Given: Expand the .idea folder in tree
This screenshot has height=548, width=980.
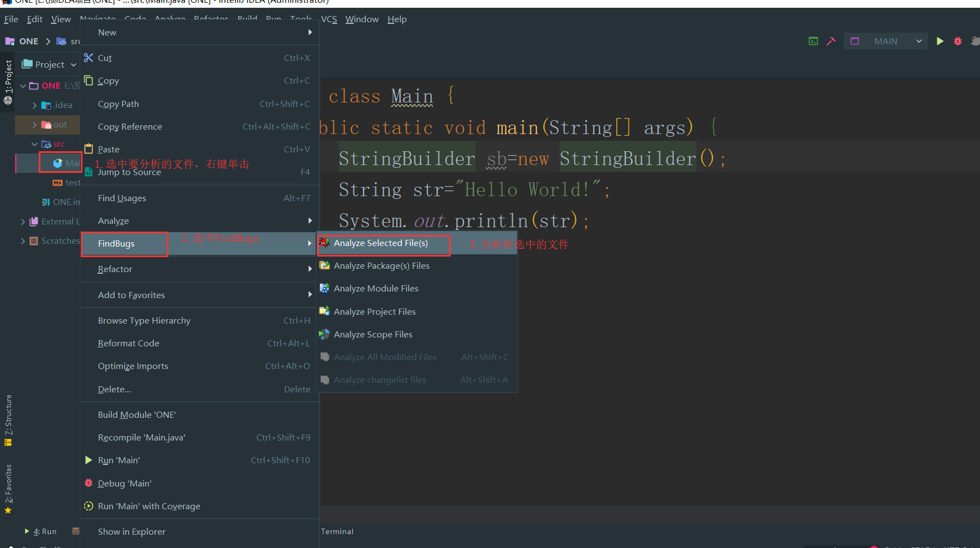Looking at the screenshot, I should click(x=34, y=105).
